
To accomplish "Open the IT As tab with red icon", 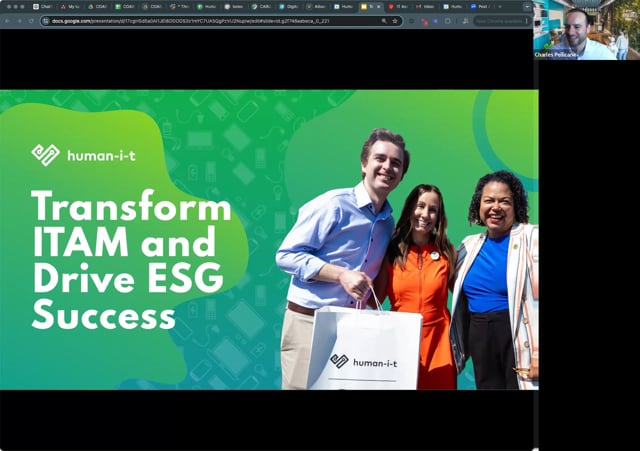I will [x=398, y=7].
